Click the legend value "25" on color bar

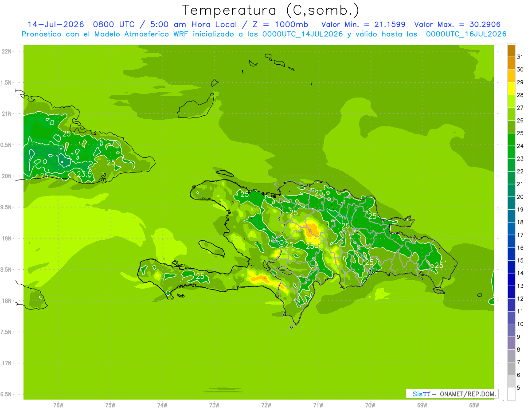click(x=520, y=133)
